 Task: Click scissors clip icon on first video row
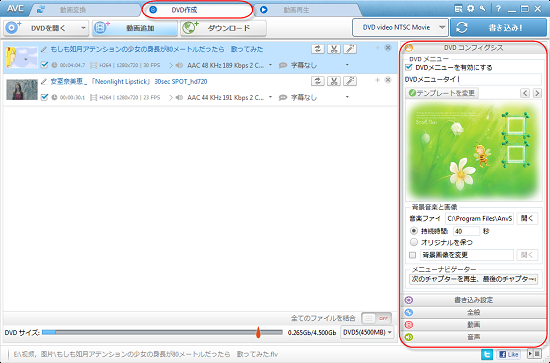(334, 49)
